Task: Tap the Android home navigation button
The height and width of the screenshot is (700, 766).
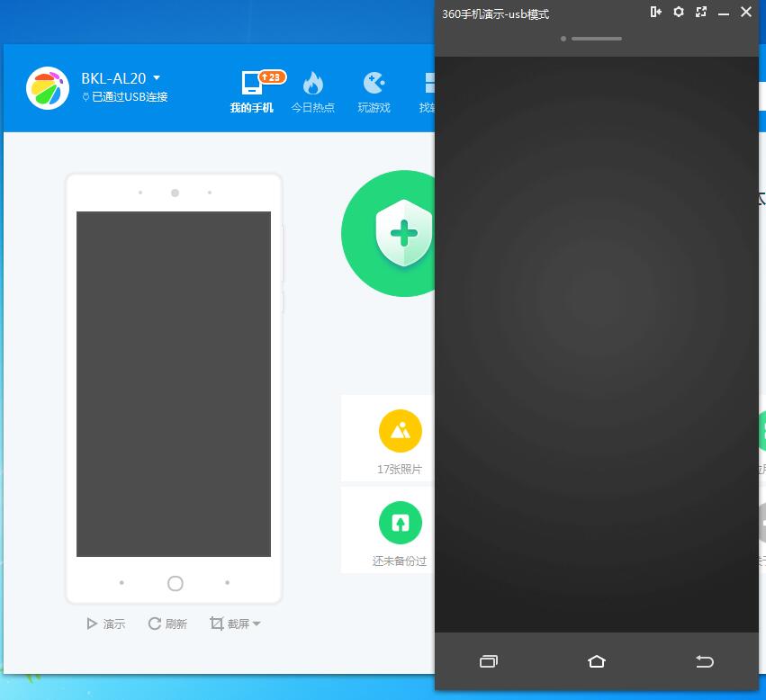Action: [596, 661]
